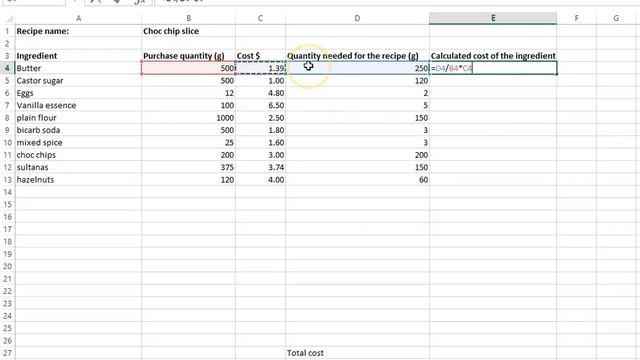Screen dimensions: 640x360
Task: Select column C header
Action: pyautogui.click(x=260, y=18)
